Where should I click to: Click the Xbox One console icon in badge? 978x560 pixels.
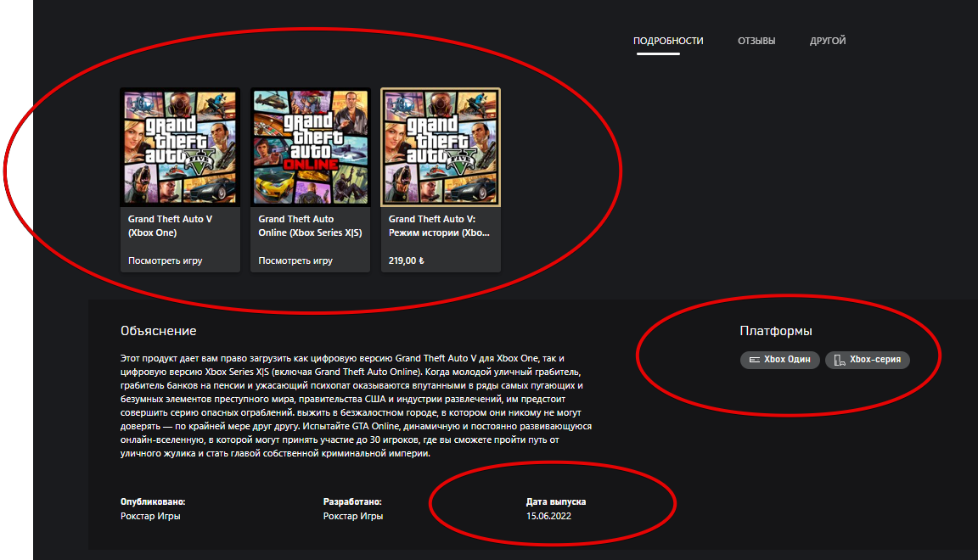coord(754,360)
